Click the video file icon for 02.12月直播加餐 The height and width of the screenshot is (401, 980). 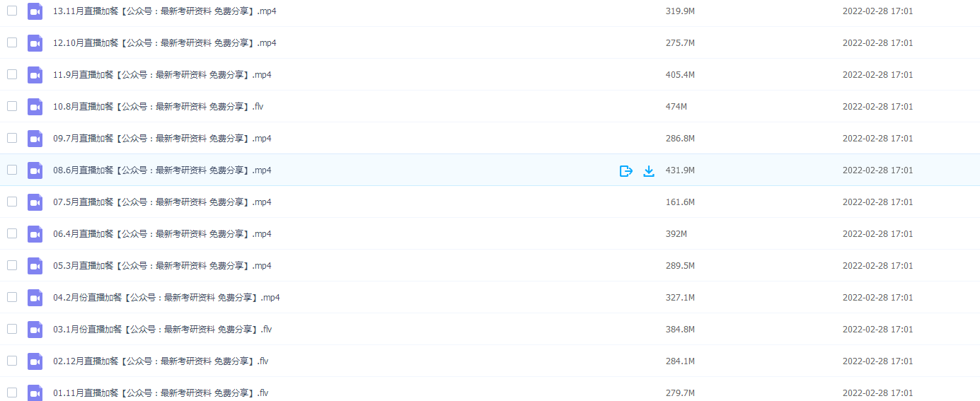[35, 361]
